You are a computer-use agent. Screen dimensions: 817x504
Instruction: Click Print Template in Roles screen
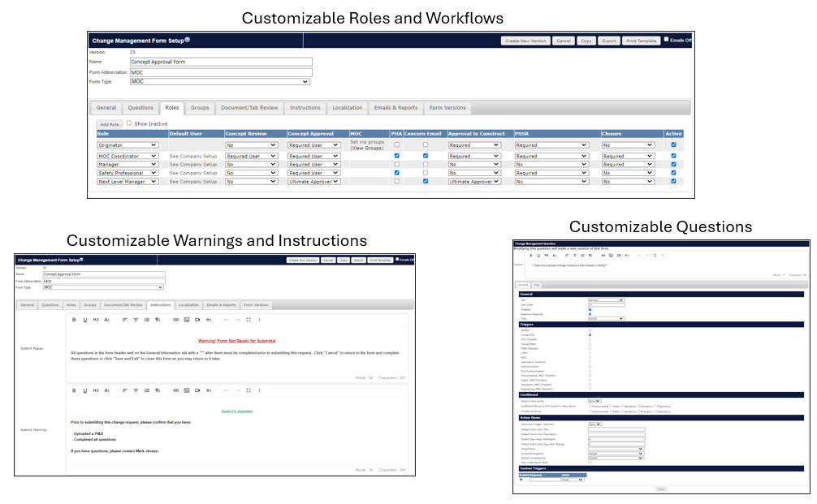click(x=642, y=41)
